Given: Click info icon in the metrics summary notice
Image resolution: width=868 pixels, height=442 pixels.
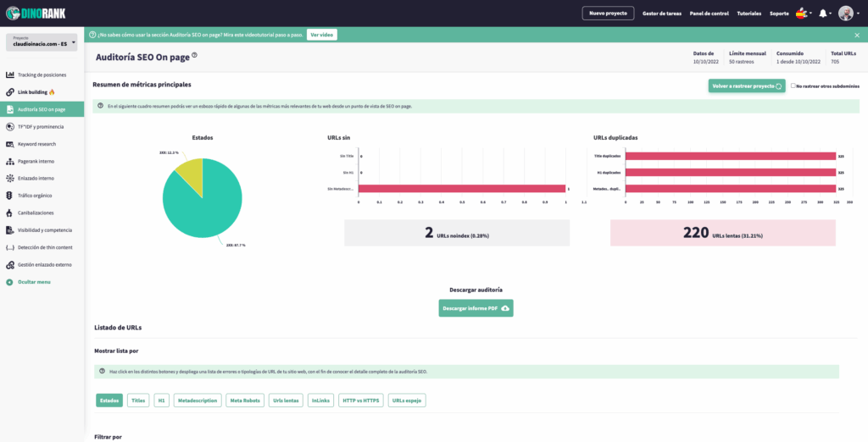Looking at the screenshot, I should point(100,106).
